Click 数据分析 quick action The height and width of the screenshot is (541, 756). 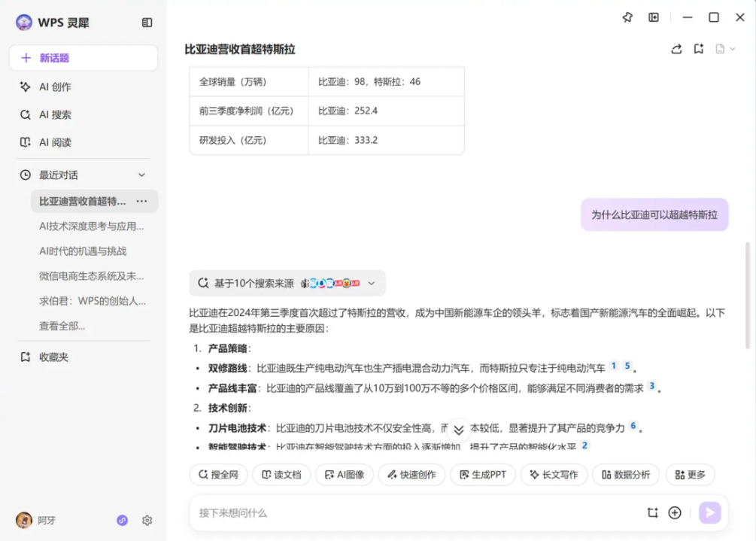[626, 475]
